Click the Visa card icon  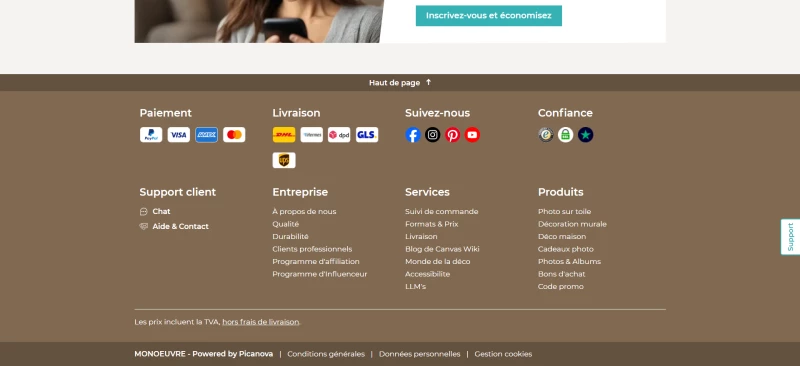click(x=179, y=135)
